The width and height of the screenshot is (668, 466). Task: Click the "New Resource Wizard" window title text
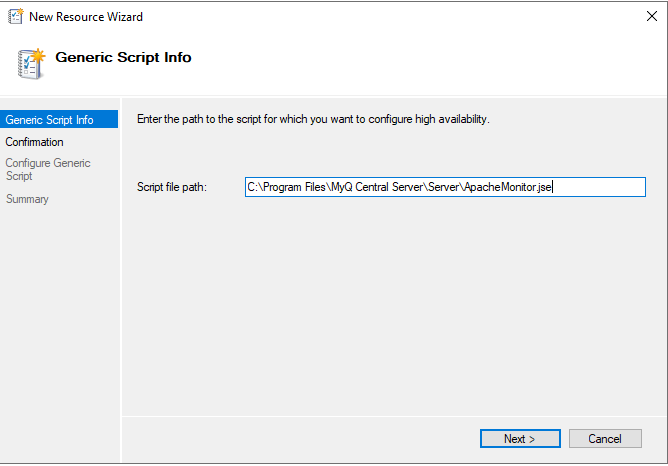pyautogui.click(x=86, y=17)
